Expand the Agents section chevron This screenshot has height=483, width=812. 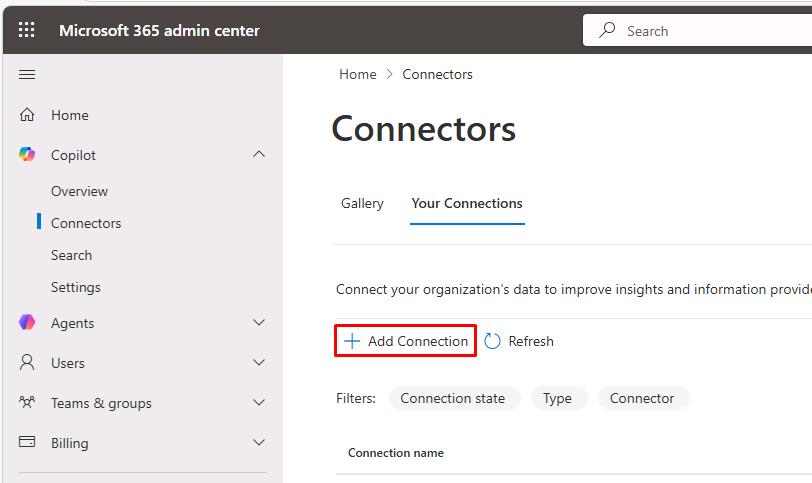coord(259,323)
